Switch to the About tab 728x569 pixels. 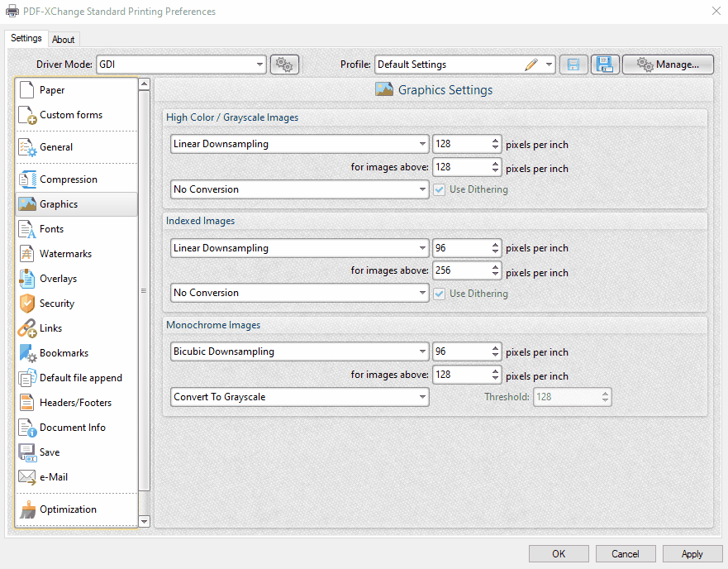click(64, 39)
